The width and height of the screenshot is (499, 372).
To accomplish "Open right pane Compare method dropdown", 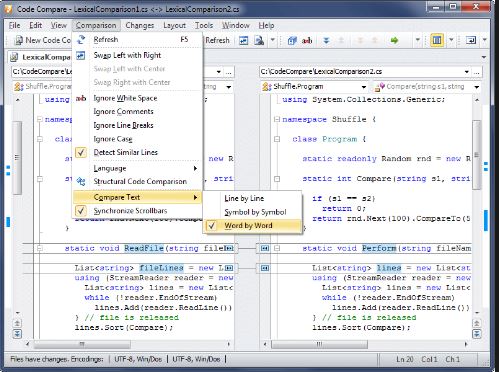I will 477,87.
